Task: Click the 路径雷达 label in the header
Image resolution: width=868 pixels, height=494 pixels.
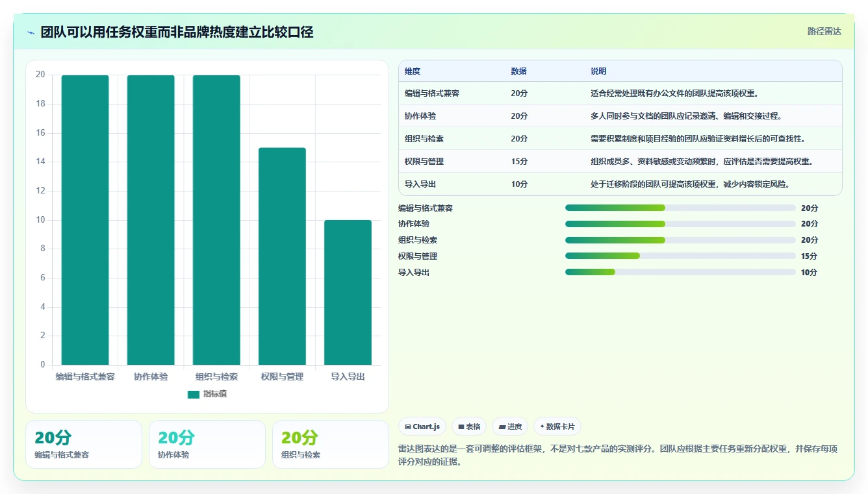Action: 824,31
